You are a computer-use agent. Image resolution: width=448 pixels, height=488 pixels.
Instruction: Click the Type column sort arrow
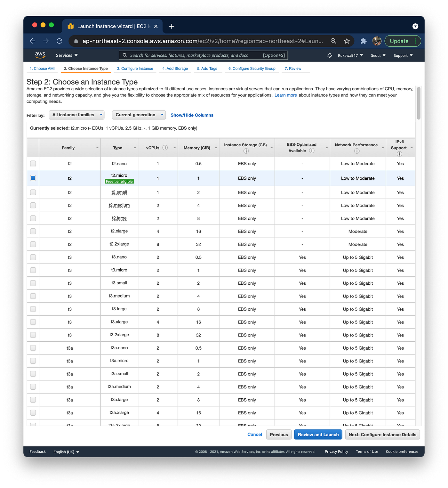(135, 148)
